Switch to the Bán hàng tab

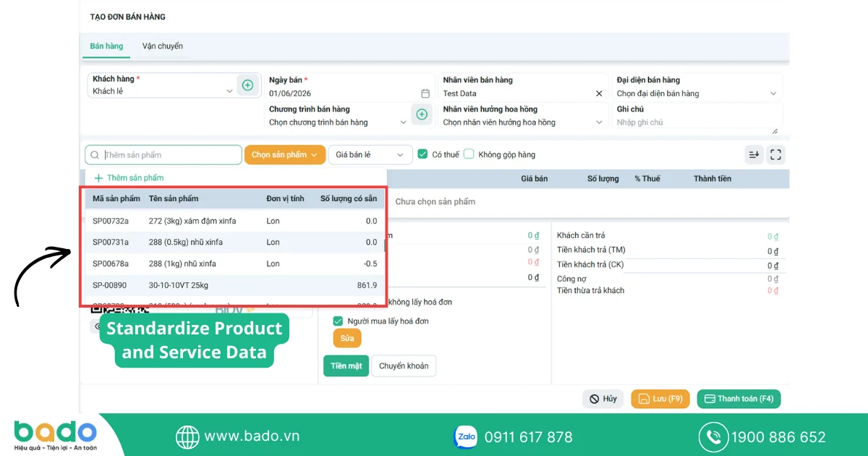click(x=106, y=46)
